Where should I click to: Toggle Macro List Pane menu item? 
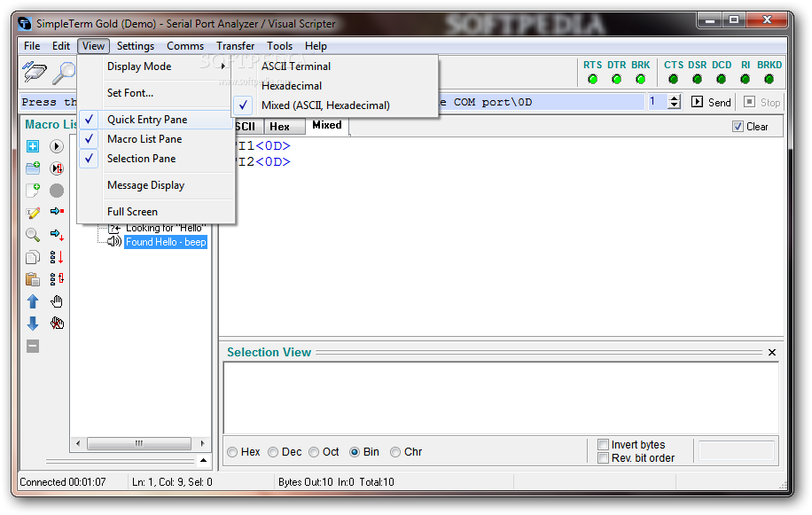point(155,139)
